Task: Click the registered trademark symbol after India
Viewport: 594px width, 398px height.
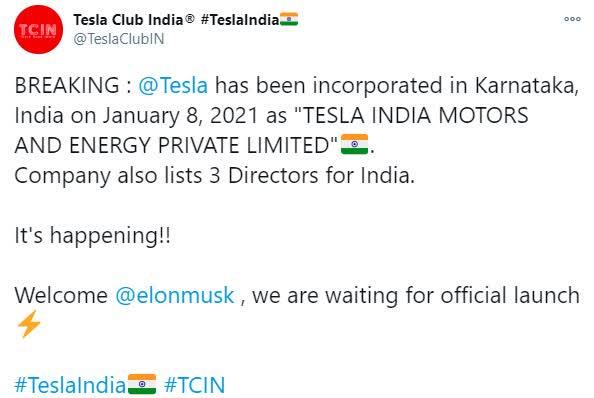Action: click(x=189, y=18)
